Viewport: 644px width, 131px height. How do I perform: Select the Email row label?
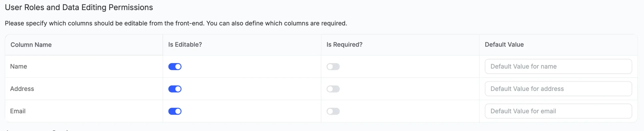point(18,111)
